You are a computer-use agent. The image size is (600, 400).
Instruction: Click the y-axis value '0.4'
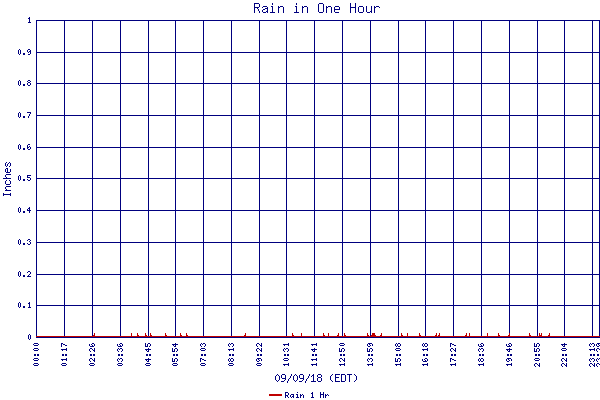(x=24, y=211)
